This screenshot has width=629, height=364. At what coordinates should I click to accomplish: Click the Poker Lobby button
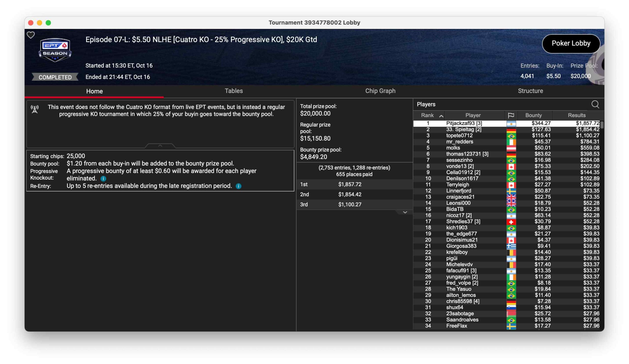(571, 43)
